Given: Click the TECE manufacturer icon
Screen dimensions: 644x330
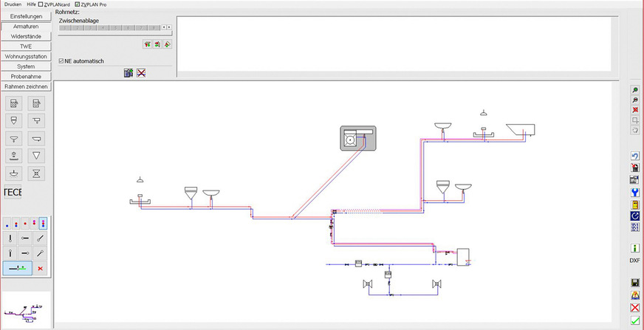Looking at the screenshot, I should (x=13, y=193).
